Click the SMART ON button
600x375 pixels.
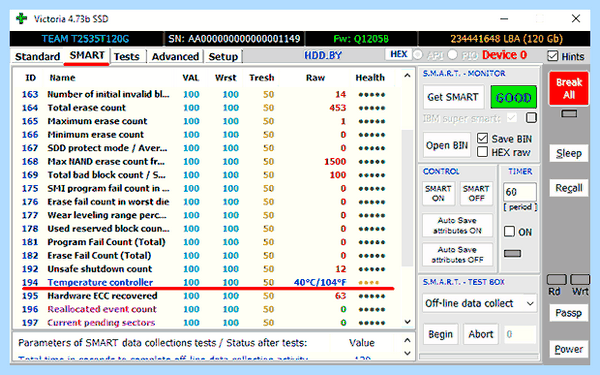(x=438, y=193)
